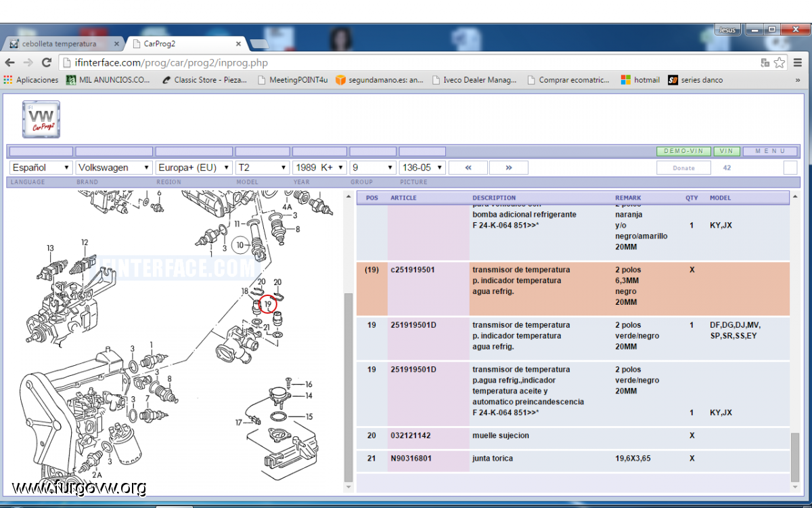The image size is (812, 508).
Task: Select article 251919501D for models DF,DG,DJ,MV
Action: coord(413,325)
